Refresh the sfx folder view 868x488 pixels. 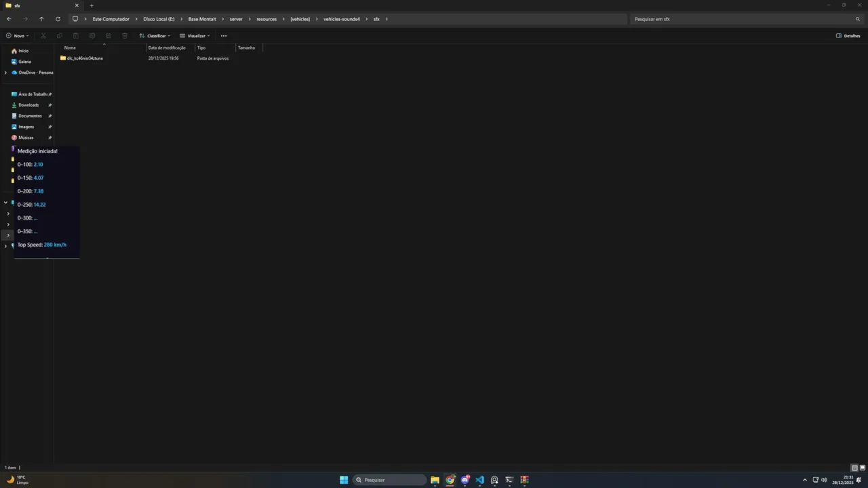58,19
